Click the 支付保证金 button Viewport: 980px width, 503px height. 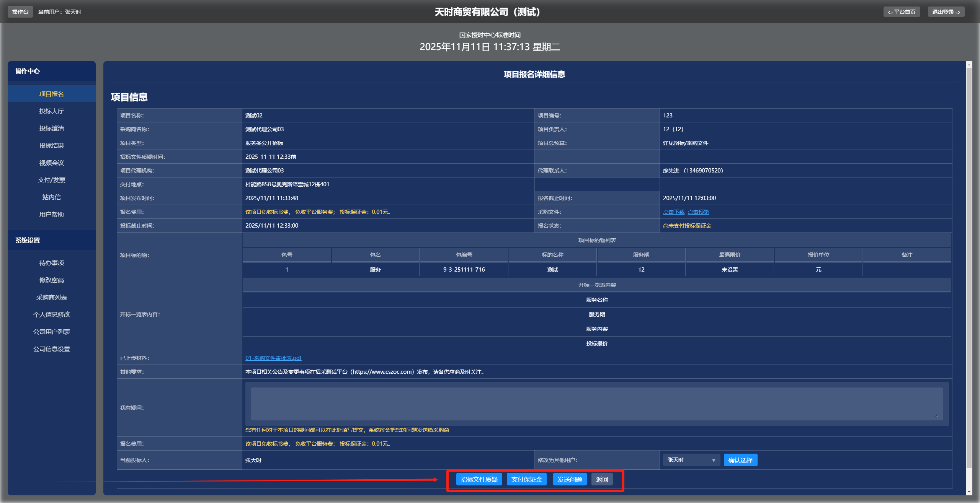526,479
